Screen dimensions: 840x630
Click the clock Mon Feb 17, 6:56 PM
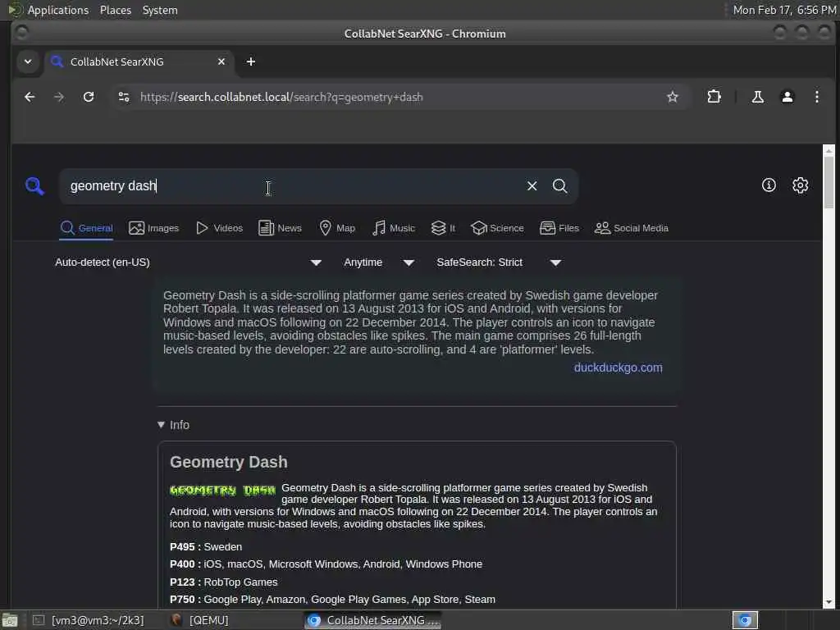[x=784, y=10]
